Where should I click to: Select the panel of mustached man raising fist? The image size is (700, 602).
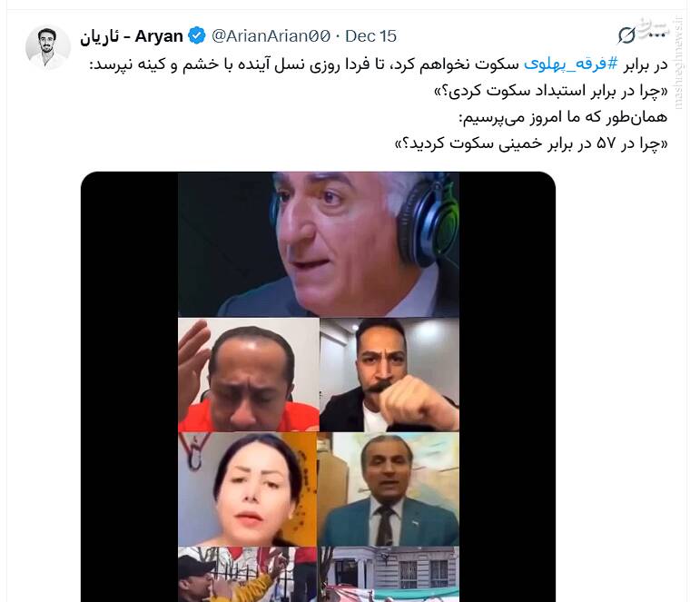[x=389, y=375]
